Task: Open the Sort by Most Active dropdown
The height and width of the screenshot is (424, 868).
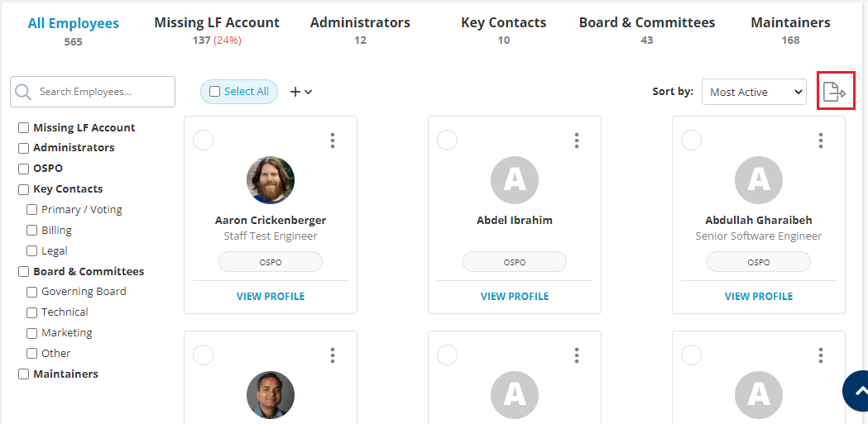Action: click(x=753, y=92)
